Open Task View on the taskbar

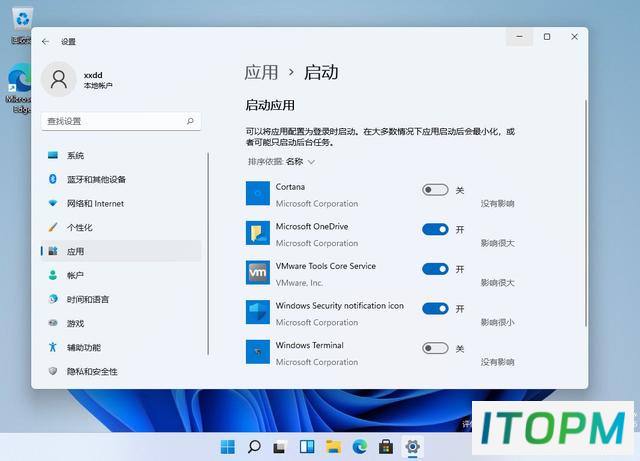coord(280,447)
